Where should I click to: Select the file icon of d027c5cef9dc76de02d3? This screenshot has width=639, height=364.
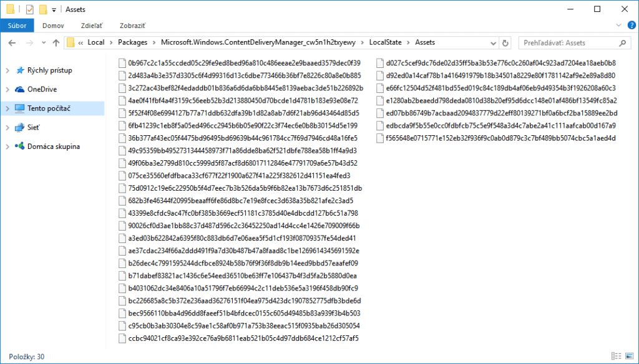[380, 63]
